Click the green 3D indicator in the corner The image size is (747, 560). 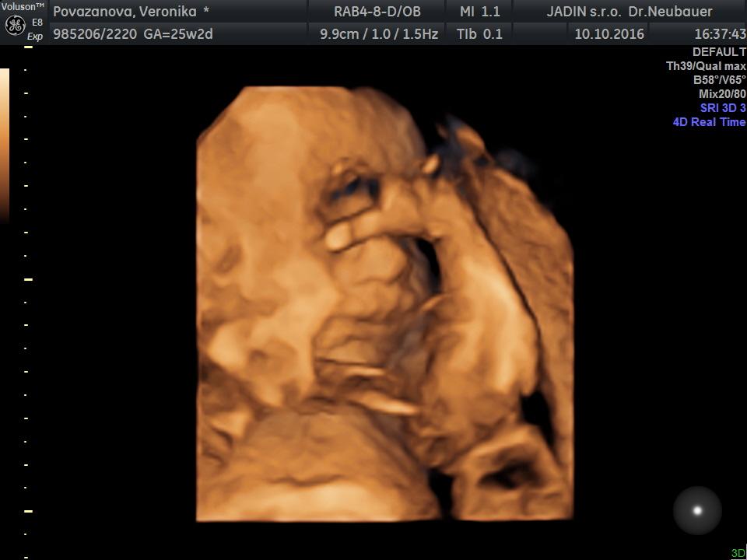coord(738,553)
